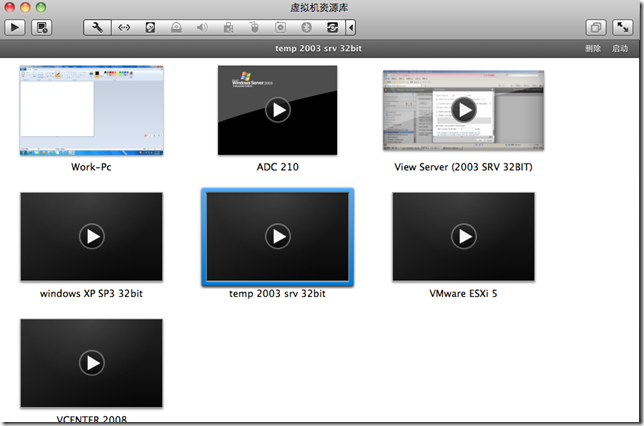Screen dimensions: 644x426
Task: Click the 启动 button
Action: [x=620, y=48]
